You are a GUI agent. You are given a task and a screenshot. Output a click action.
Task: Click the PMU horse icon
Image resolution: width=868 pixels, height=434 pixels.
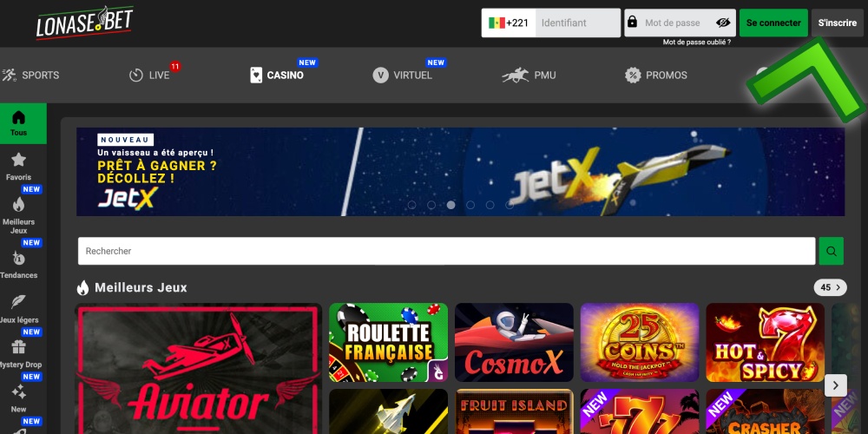click(x=516, y=76)
